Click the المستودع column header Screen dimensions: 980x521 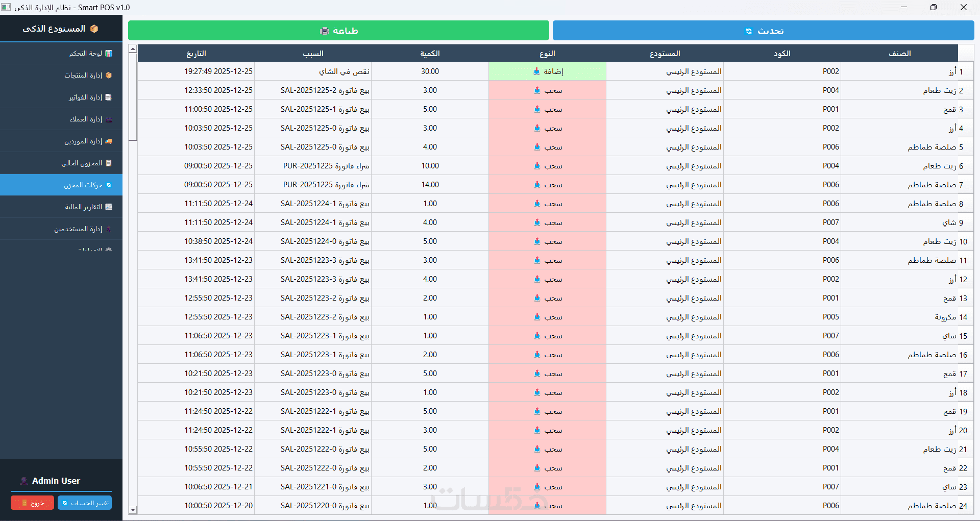pyautogui.click(x=665, y=54)
